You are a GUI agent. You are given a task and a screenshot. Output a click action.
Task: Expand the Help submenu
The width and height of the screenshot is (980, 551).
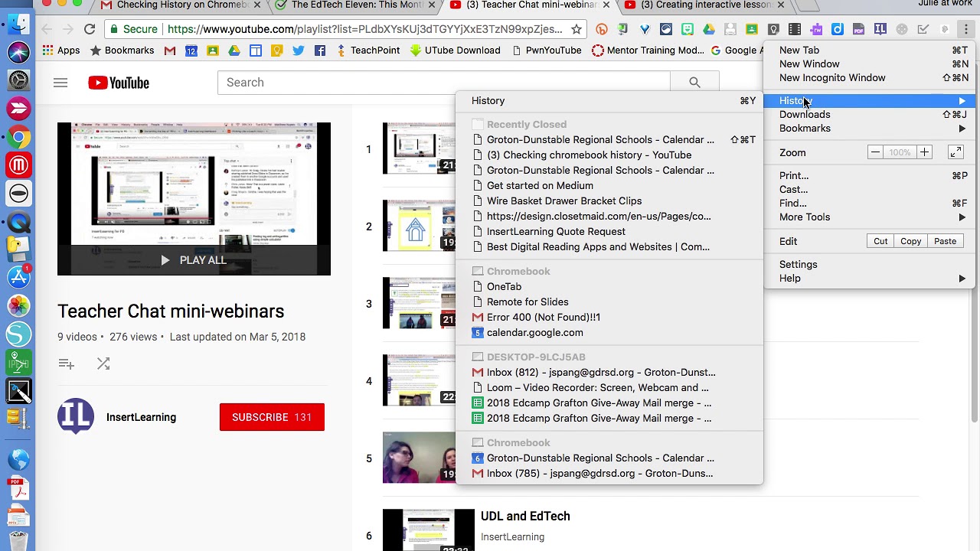coord(869,279)
